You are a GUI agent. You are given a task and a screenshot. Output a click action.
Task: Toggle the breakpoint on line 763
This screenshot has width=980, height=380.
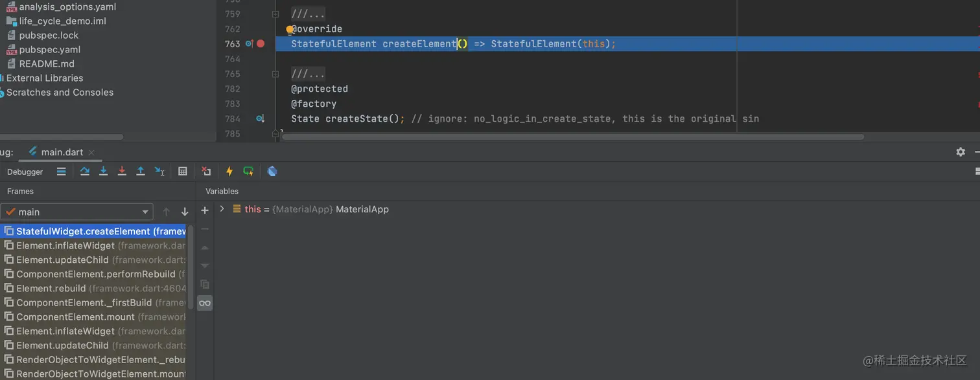261,44
